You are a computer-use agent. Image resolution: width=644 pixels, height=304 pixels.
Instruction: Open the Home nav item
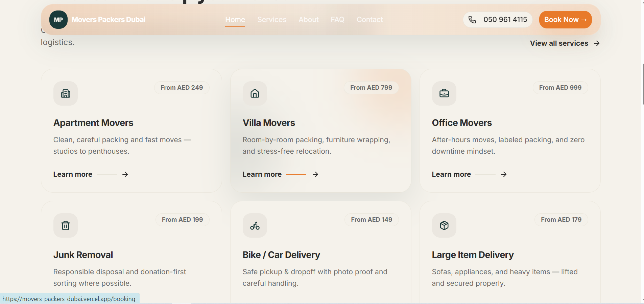coord(235,20)
